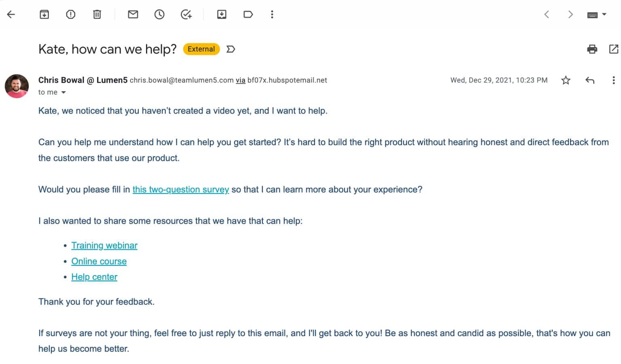Enable input tools via keyboard icon

tap(592, 14)
